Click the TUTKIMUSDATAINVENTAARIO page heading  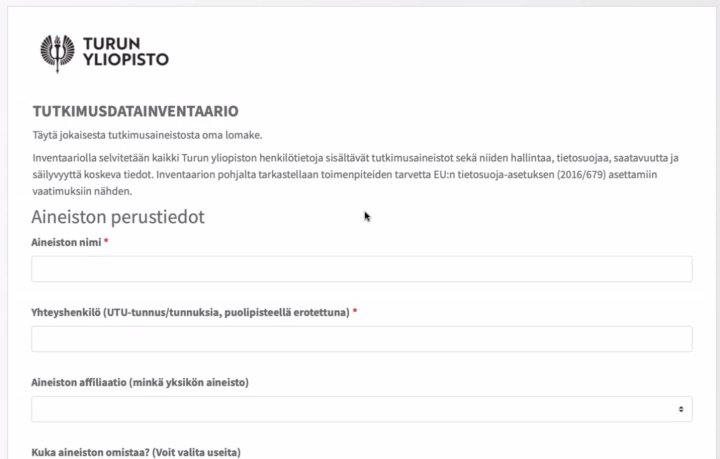tap(135, 110)
